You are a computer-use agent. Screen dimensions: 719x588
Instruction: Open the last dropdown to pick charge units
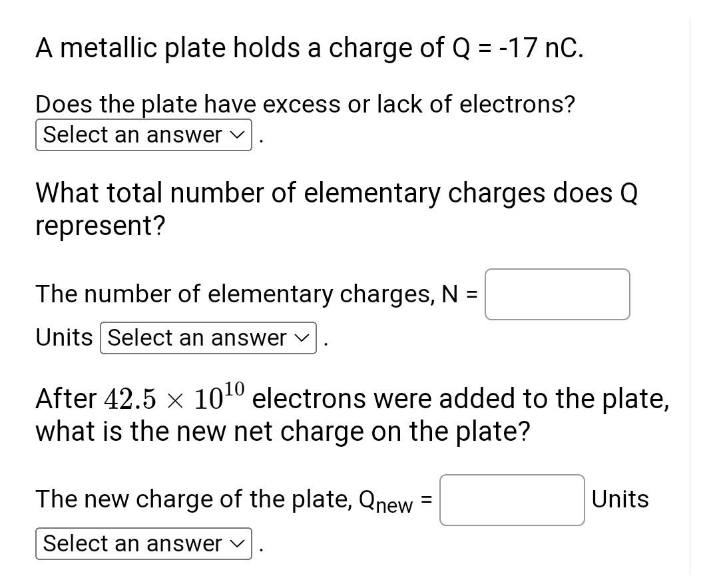[x=143, y=543]
